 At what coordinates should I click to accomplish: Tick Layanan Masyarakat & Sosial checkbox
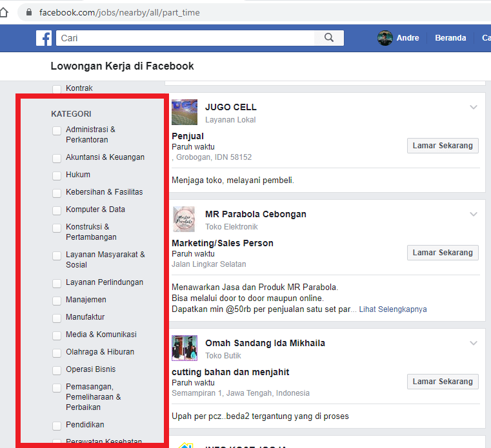tap(57, 256)
